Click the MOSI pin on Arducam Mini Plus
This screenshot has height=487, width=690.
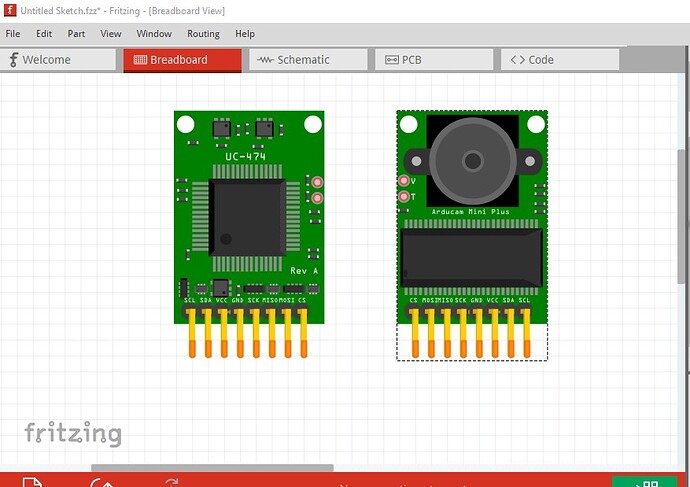430,333
